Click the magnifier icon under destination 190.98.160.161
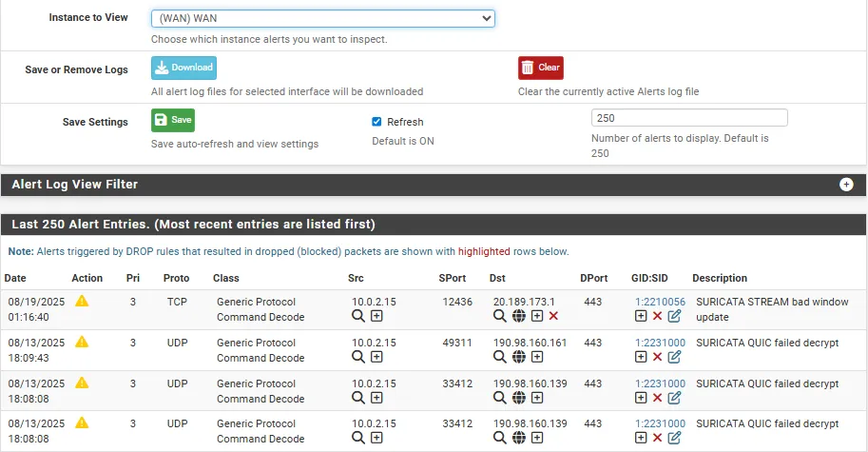 499,357
